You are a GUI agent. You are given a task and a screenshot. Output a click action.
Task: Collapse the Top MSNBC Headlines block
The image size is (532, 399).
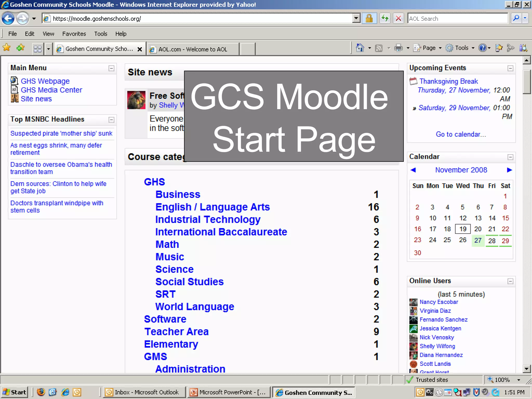coord(111,120)
